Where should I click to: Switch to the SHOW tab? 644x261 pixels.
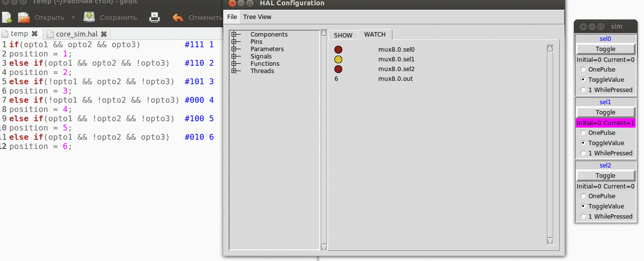click(x=343, y=35)
